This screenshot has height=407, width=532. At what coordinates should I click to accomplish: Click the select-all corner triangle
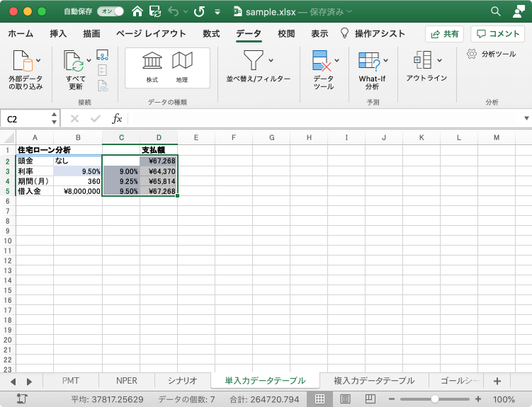(8, 137)
